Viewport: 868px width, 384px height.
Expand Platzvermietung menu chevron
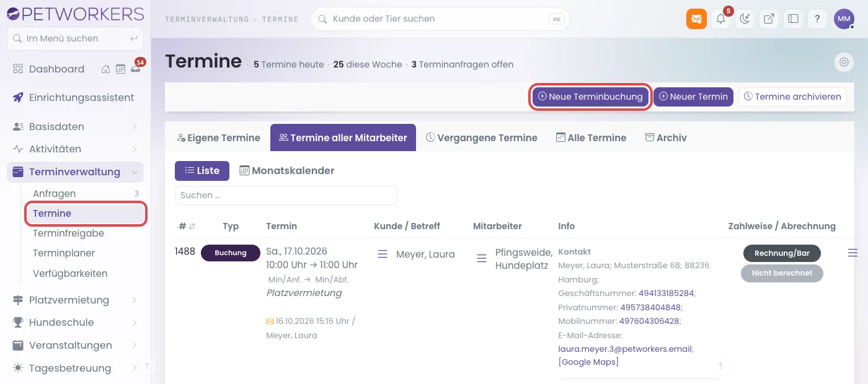tap(134, 300)
